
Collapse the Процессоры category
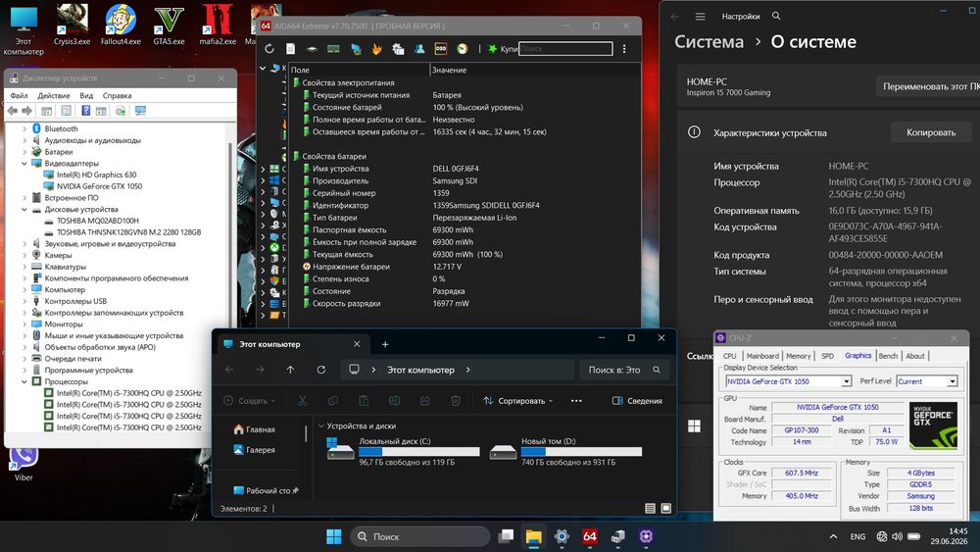point(24,381)
